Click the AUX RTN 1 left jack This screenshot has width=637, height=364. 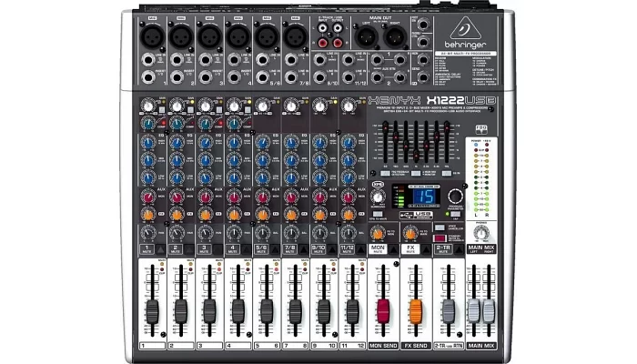(x=378, y=60)
